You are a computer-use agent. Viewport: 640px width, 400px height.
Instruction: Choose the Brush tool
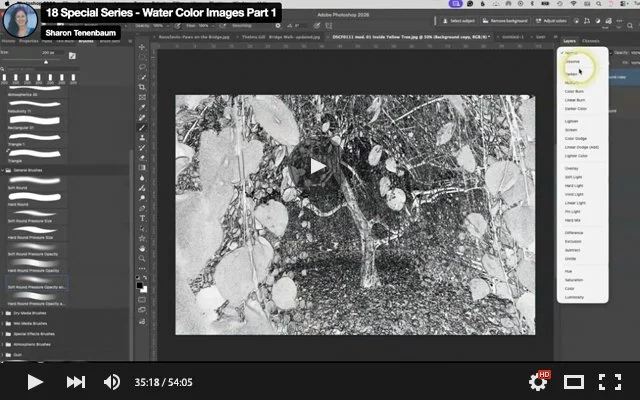point(142,127)
